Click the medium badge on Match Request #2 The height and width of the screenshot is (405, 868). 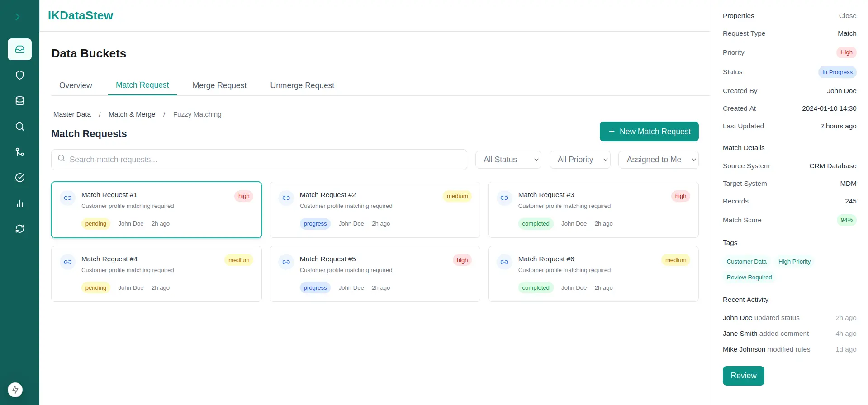click(457, 196)
